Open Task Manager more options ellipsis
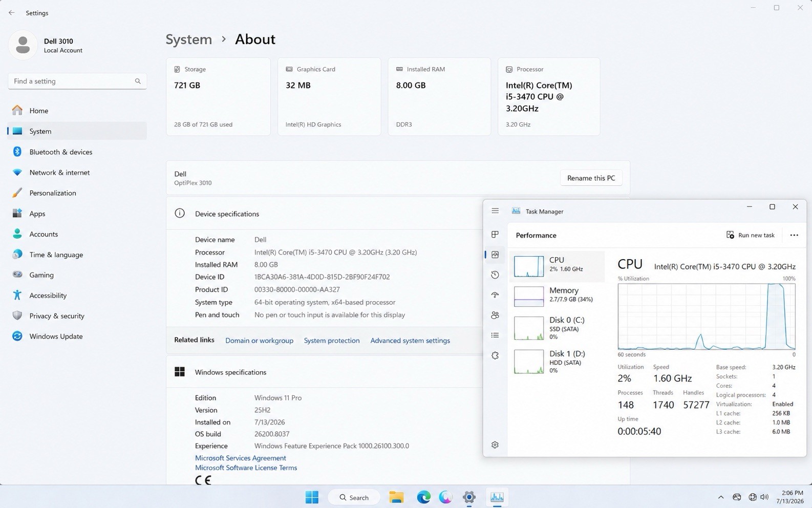Viewport: 812px width, 508px height. pos(794,235)
